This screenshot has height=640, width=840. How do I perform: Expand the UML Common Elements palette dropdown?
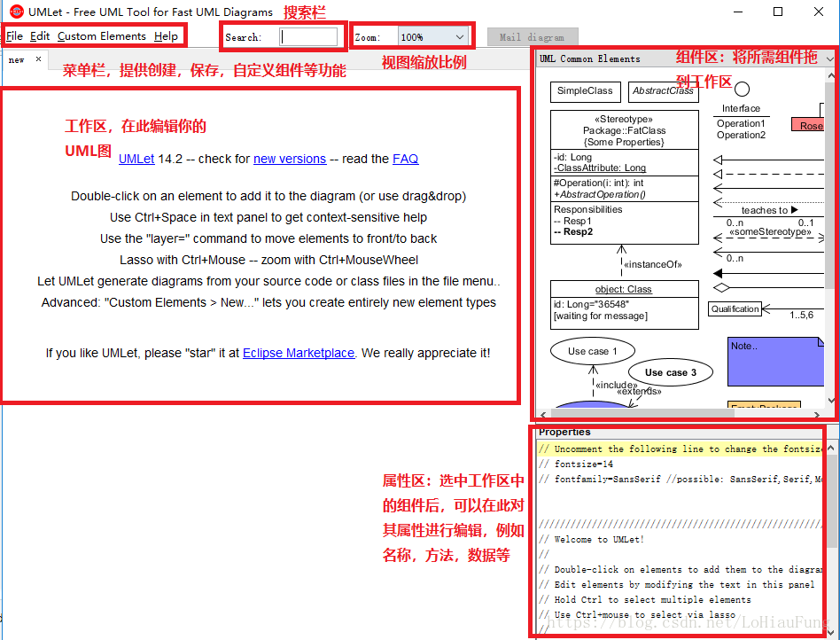(x=830, y=59)
